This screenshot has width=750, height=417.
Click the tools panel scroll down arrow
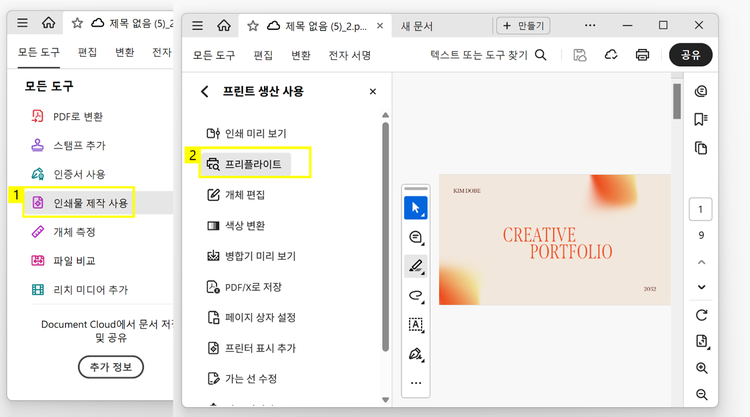tap(386, 400)
